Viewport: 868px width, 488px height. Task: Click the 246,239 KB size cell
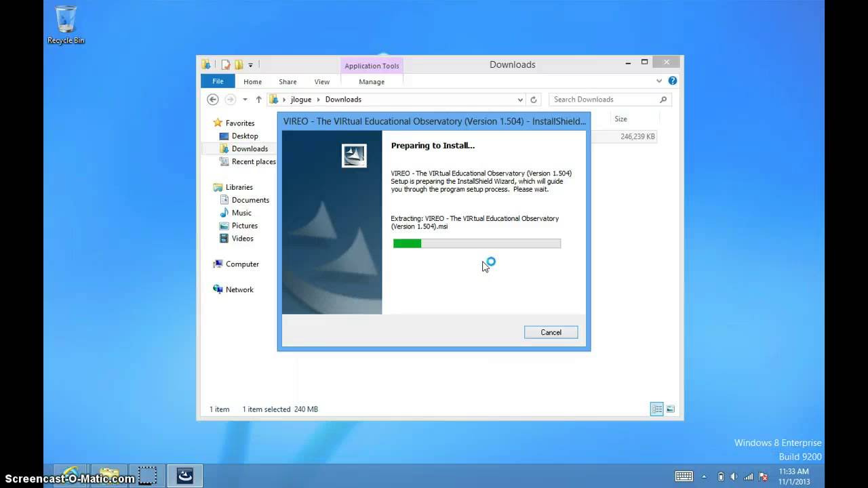click(x=637, y=137)
